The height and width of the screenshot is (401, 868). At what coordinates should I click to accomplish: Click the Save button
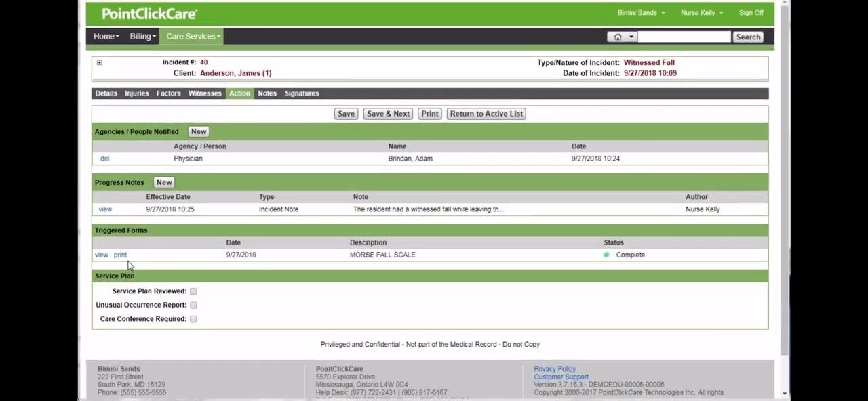click(346, 114)
